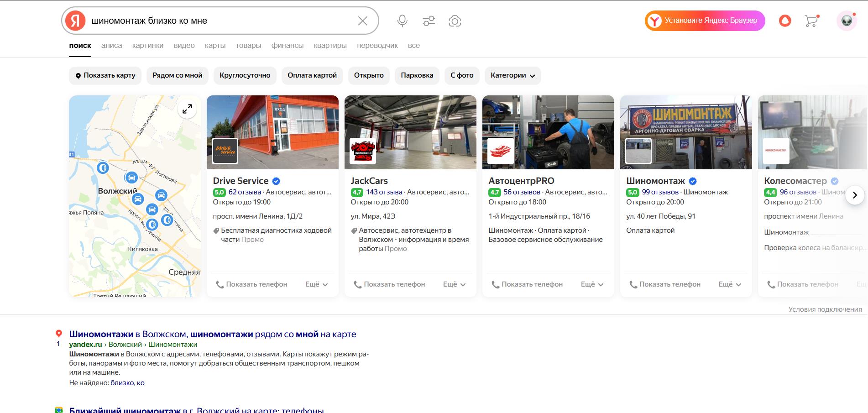Click yandex.ru breadcrumb link

[85, 345]
